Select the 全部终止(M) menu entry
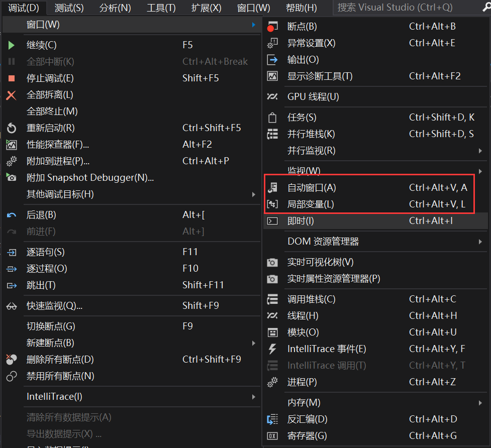The height and width of the screenshot is (448, 491). [x=132, y=111]
